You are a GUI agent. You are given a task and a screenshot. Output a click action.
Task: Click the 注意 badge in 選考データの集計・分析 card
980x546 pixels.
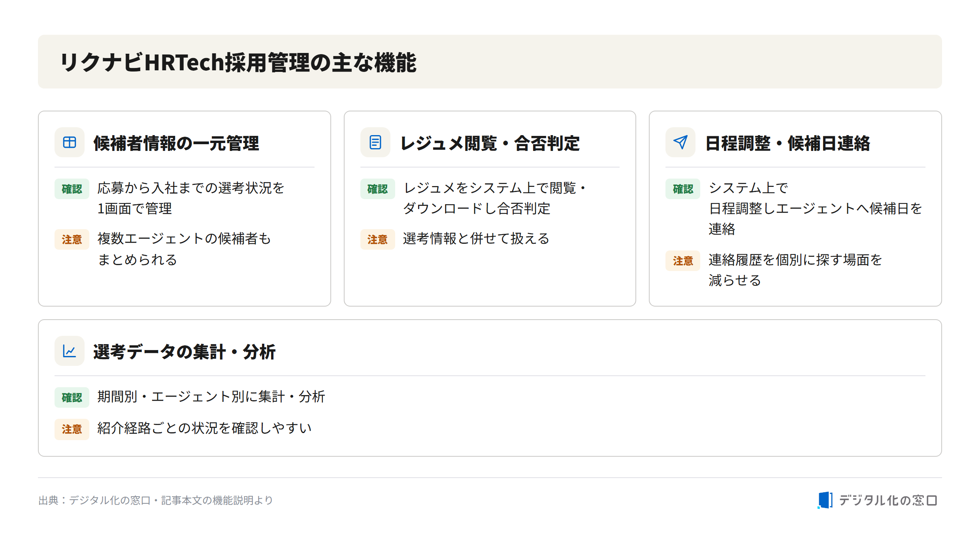point(72,429)
